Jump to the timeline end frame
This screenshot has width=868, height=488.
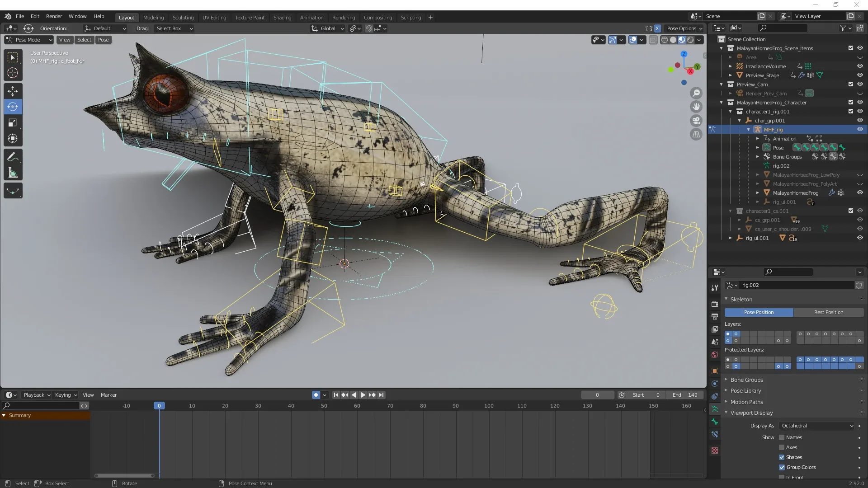(x=381, y=395)
